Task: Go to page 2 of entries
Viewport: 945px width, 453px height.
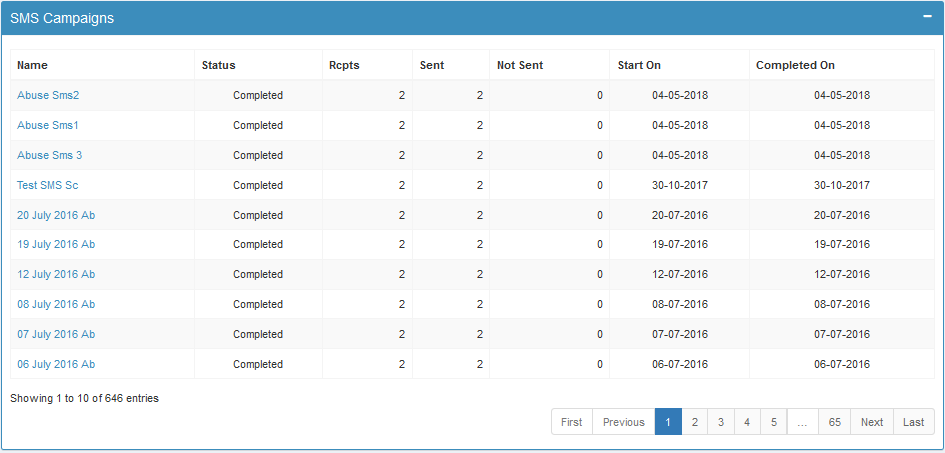Action: [x=694, y=422]
